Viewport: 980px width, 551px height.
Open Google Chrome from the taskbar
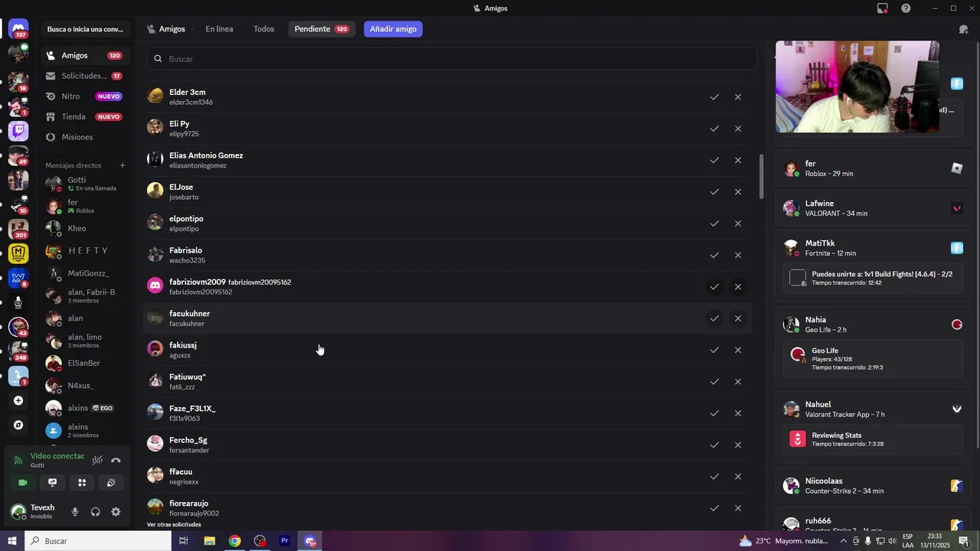234,541
